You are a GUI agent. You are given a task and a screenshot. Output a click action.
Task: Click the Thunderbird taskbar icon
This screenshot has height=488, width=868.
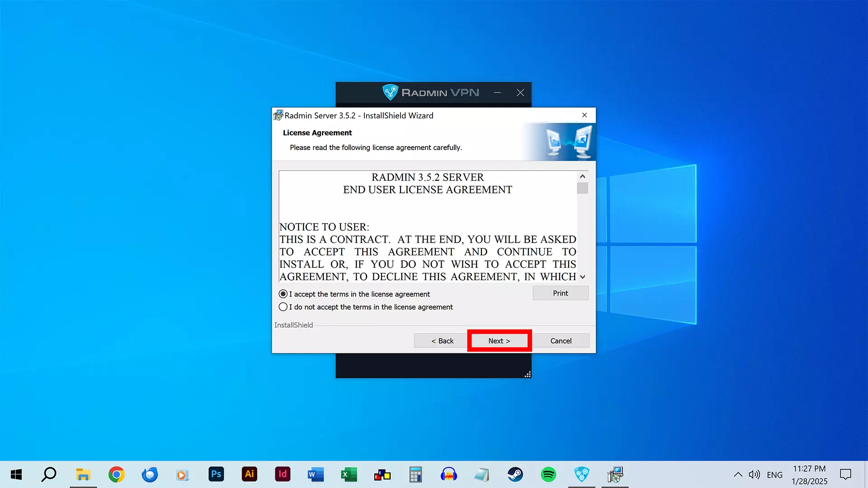tap(150, 474)
